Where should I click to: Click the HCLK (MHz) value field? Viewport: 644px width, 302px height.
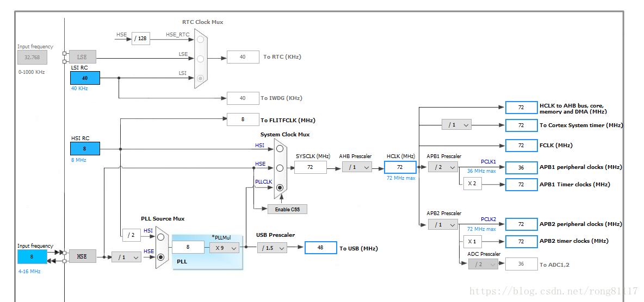coord(400,167)
